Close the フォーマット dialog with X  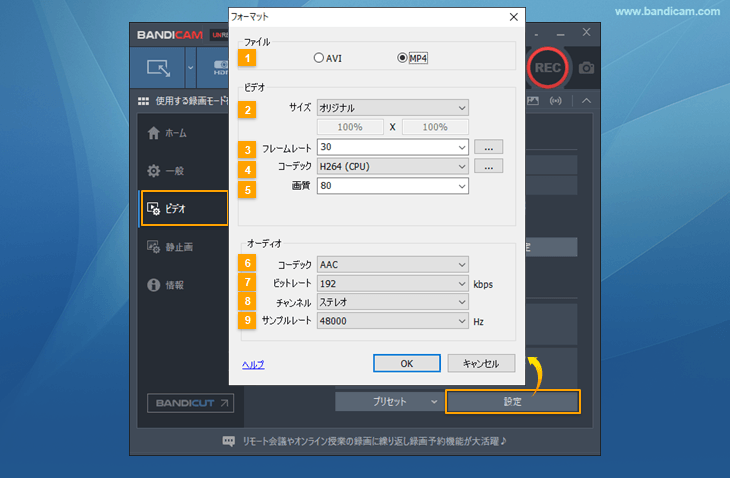[514, 17]
